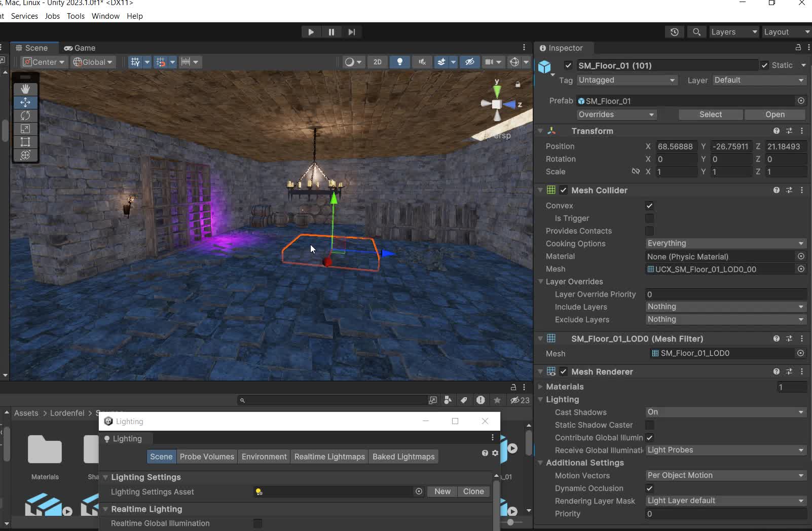The width and height of the screenshot is (812, 531).
Task: Open the Tag dropdown showing Untagged
Action: click(x=626, y=80)
